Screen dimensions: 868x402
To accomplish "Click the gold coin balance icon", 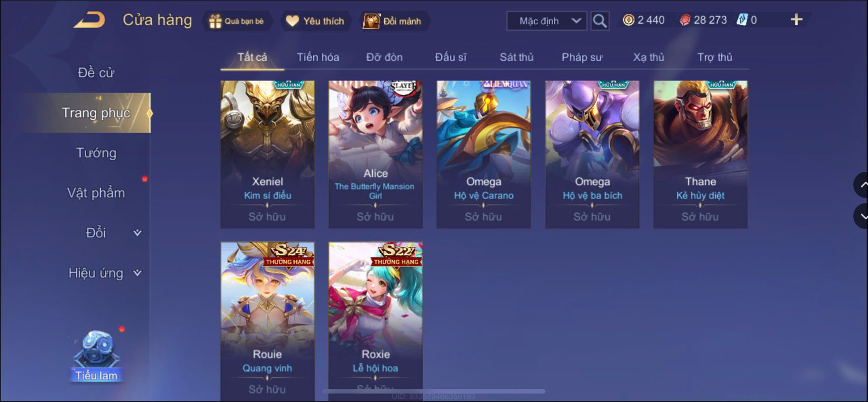I will 628,20.
